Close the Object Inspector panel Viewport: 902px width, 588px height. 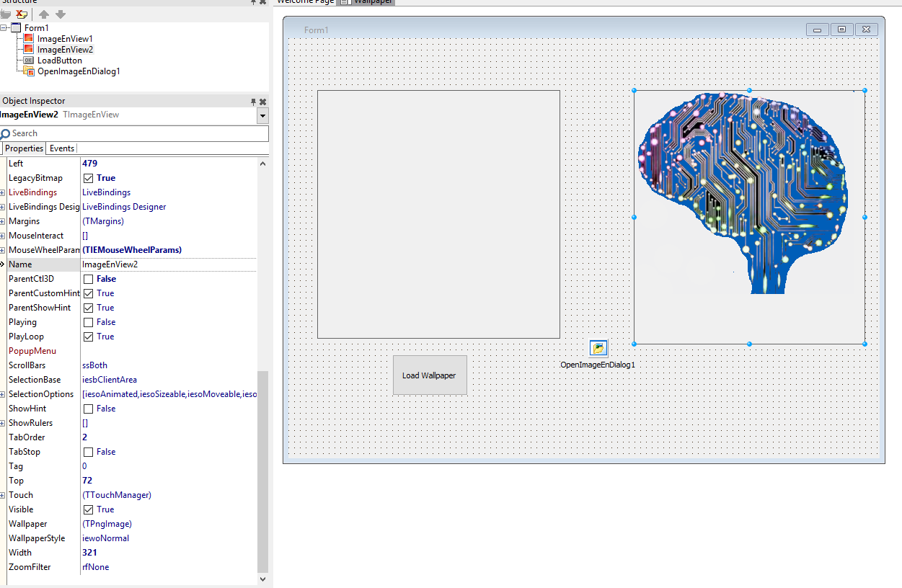(x=263, y=102)
